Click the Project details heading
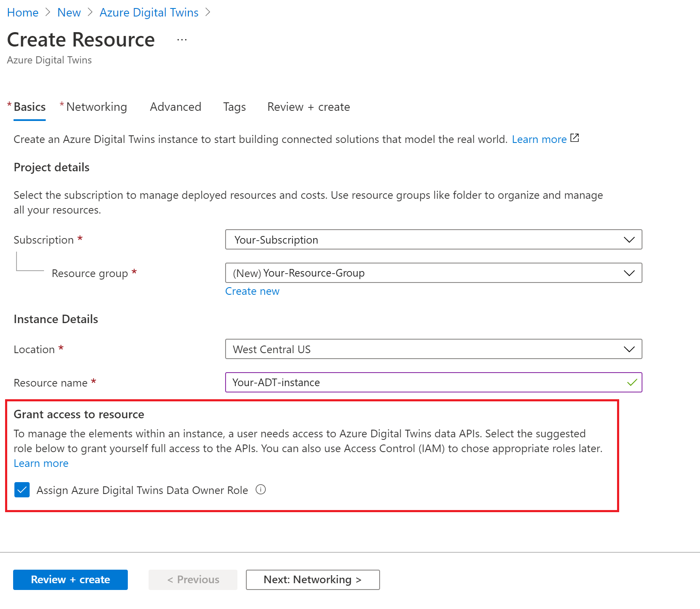 click(x=52, y=167)
